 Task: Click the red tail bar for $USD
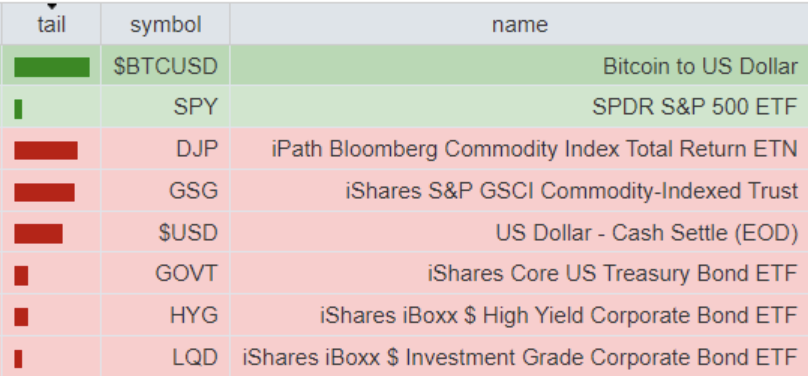38,233
